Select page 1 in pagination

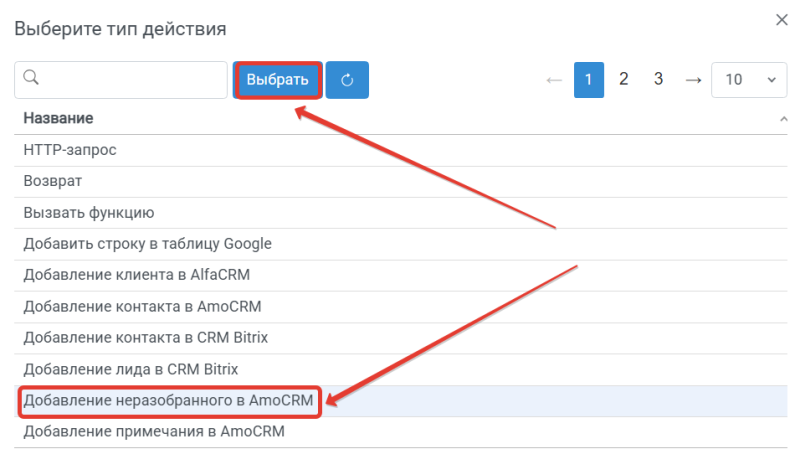(x=589, y=80)
